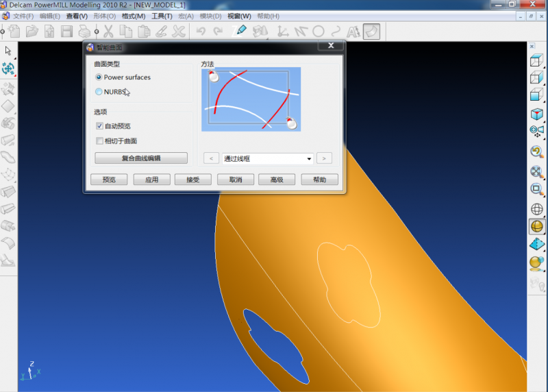
Task: Open the 文件(F) menu
Action: (23, 16)
